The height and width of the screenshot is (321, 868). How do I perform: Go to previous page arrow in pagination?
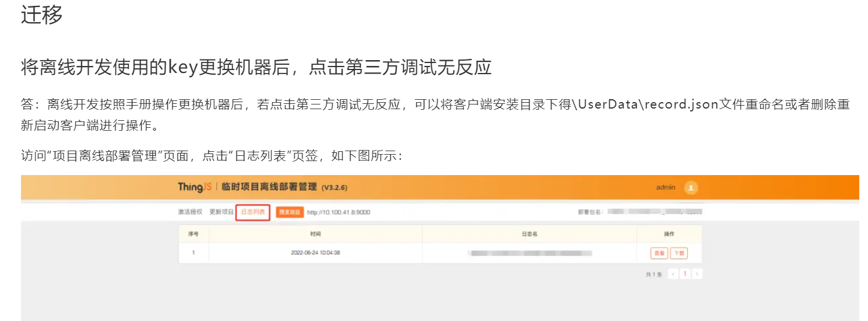[673, 274]
